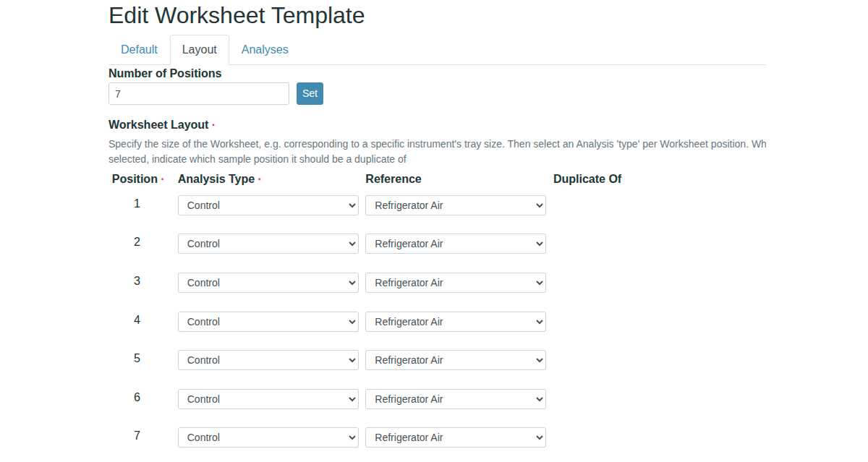Open Reference dropdown in row 4
The width and height of the screenshot is (868, 462).
(455, 322)
